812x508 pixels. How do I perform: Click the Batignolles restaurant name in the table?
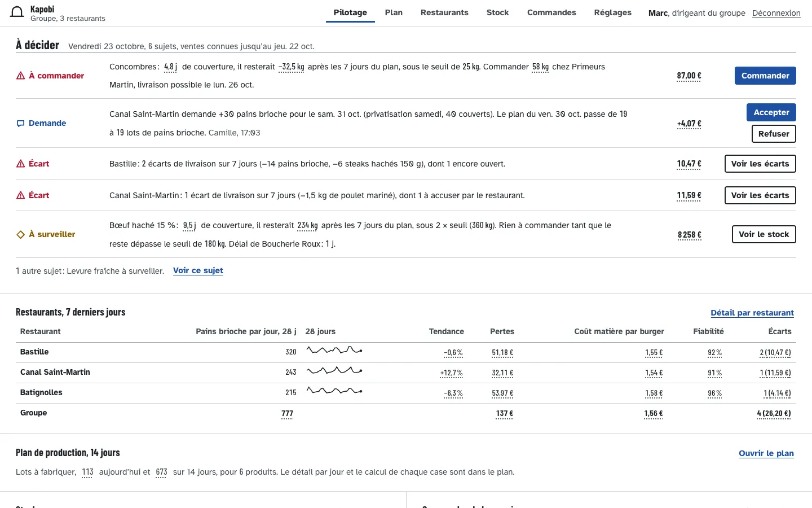(41, 392)
